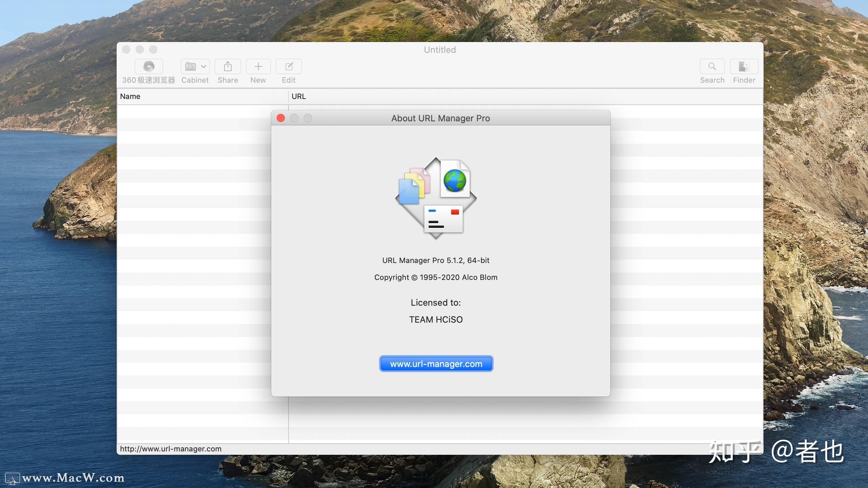
Task: Click the Share toolbar icon
Action: [x=227, y=66]
